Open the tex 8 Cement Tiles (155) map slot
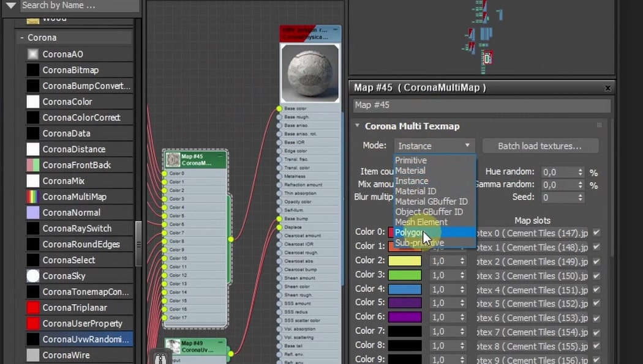 point(532,346)
